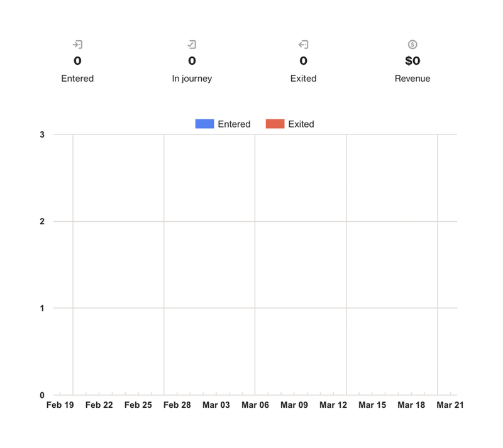Click the Revenue label under its icon

pyautogui.click(x=413, y=79)
